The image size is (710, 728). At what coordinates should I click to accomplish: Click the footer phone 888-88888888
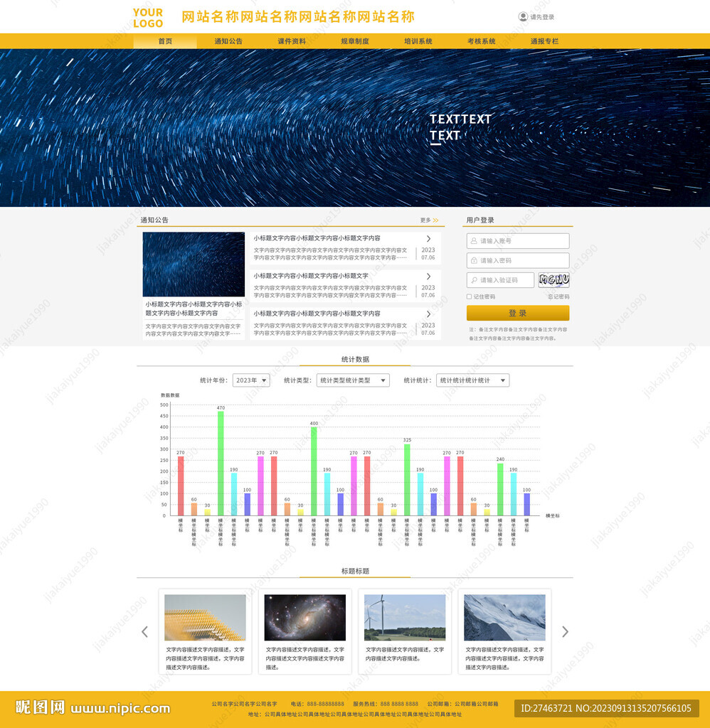pyautogui.click(x=325, y=704)
